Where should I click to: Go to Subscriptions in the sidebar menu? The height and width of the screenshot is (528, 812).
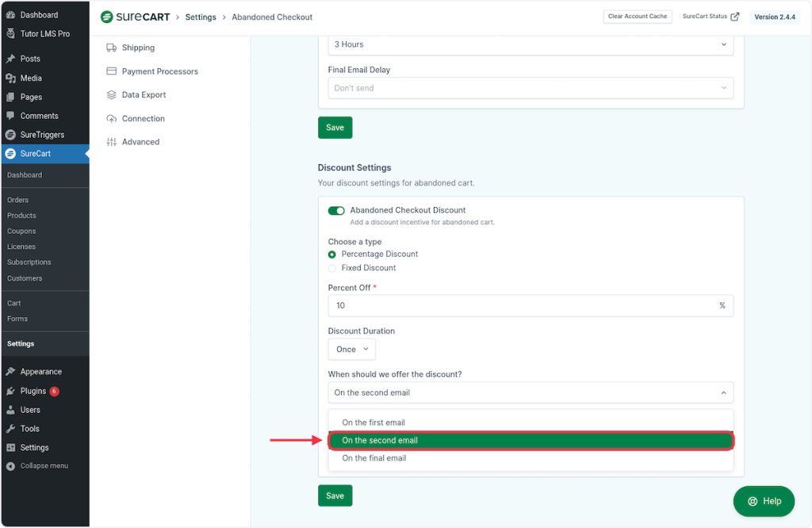click(29, 262)
